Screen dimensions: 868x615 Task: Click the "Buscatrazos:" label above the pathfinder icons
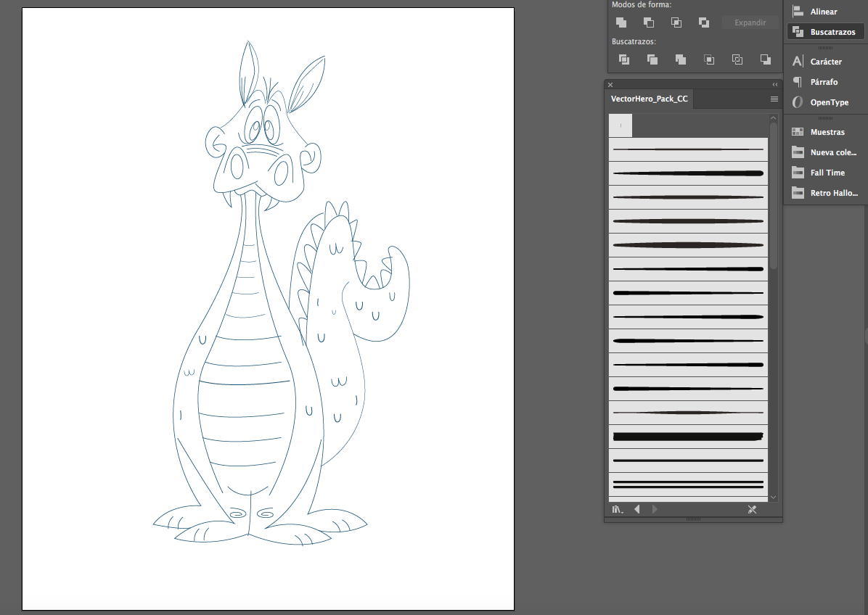coord(634,41)
